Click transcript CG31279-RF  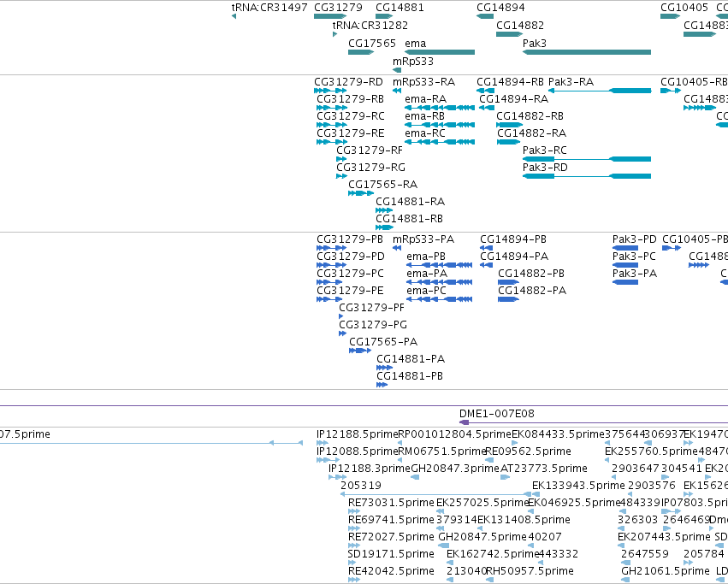pyautogui.click(x=369, y=150)
